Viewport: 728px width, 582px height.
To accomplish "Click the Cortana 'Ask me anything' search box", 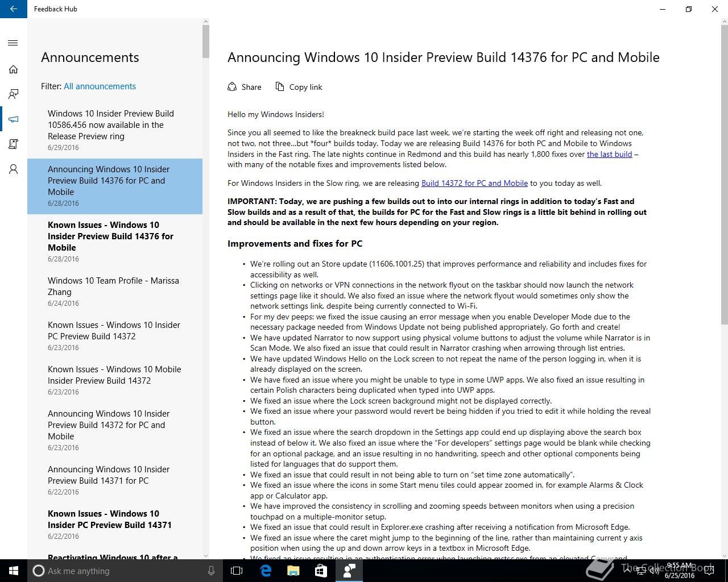I will point(125,571).
